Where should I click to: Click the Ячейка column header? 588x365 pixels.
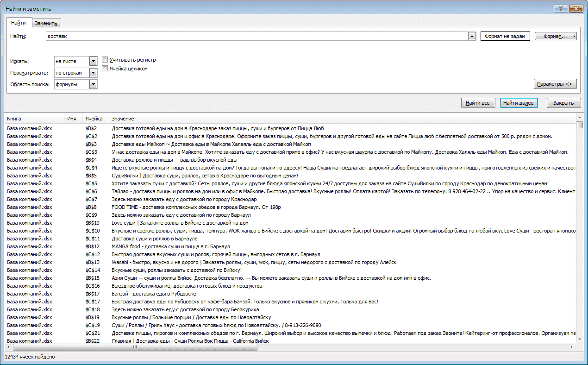tap(96, 119)
